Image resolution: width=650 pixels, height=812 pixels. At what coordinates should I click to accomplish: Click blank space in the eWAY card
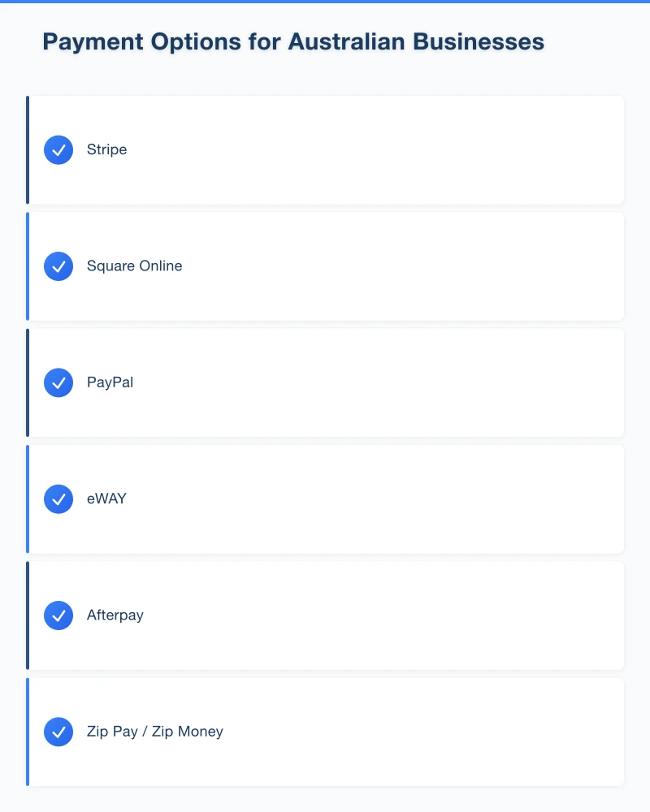click(x=406, y=499)
